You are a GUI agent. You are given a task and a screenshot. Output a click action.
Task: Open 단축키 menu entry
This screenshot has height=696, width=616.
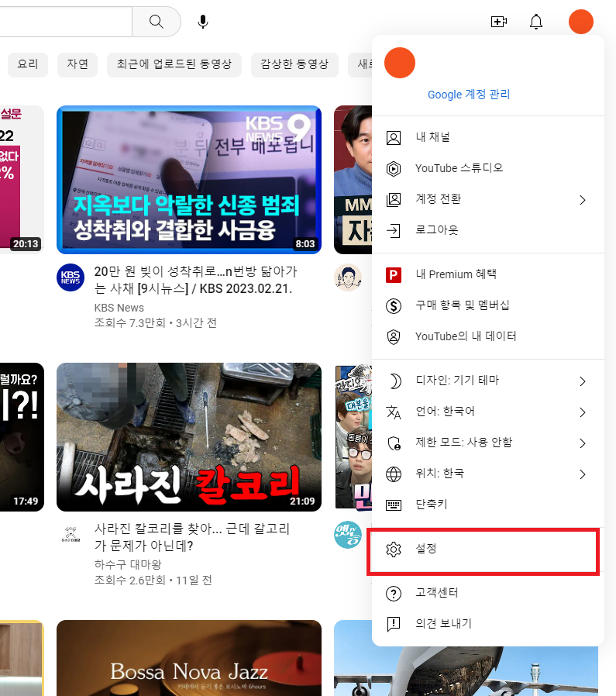[487, 505]
